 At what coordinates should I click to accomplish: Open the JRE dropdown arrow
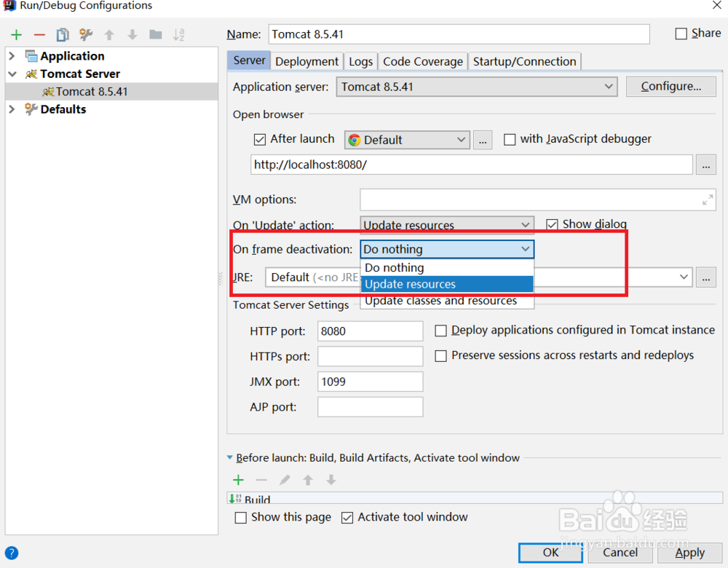coord(684,277)
